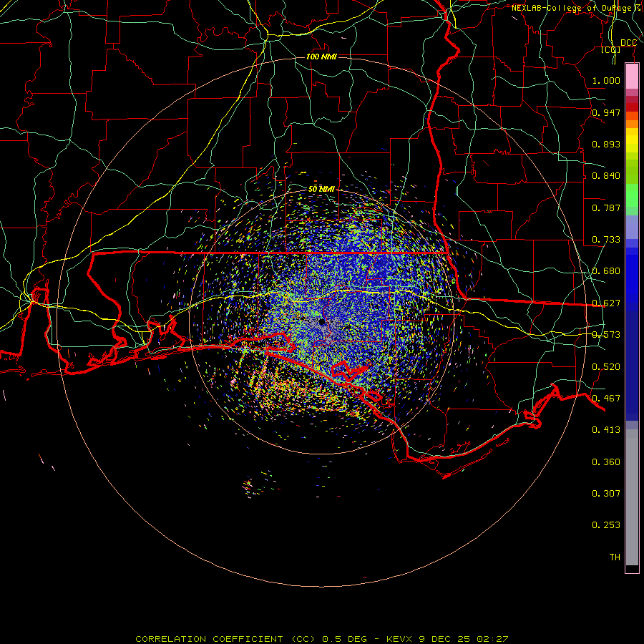The image size is (644, 644).
Task: Click the 0.360 legend value
Action: click(606, 462)
